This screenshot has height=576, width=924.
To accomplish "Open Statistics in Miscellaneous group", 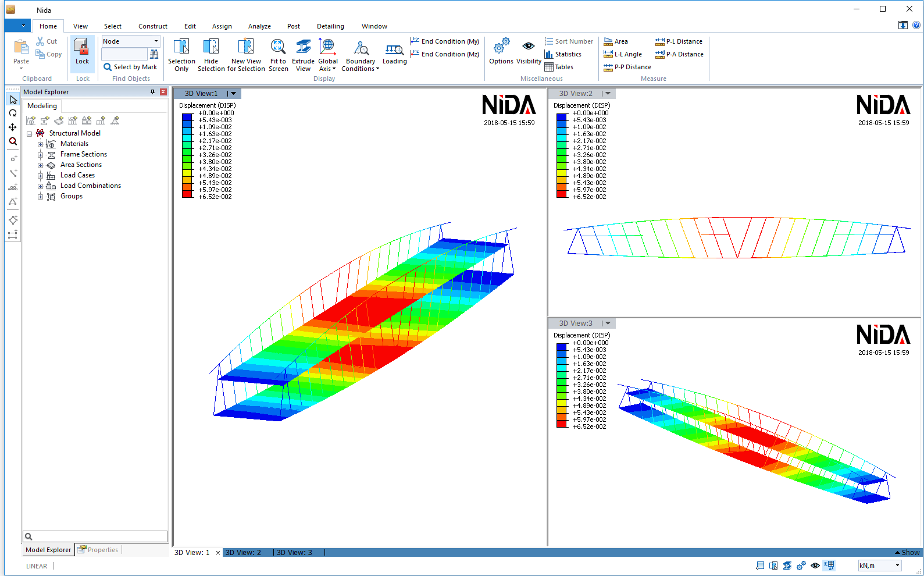I will 563,54.
